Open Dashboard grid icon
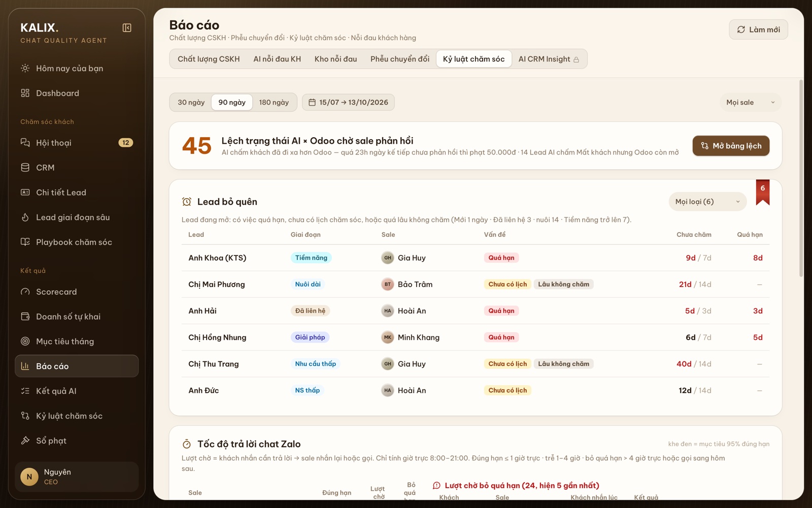 pos(25,93)
